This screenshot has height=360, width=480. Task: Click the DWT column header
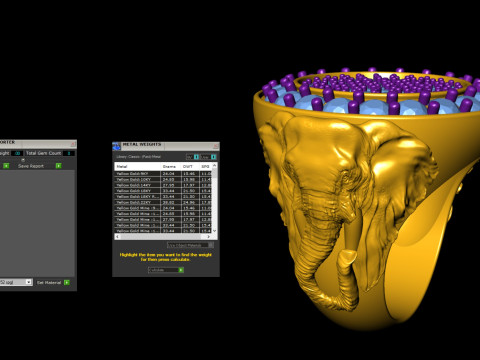tap(190, 166)
